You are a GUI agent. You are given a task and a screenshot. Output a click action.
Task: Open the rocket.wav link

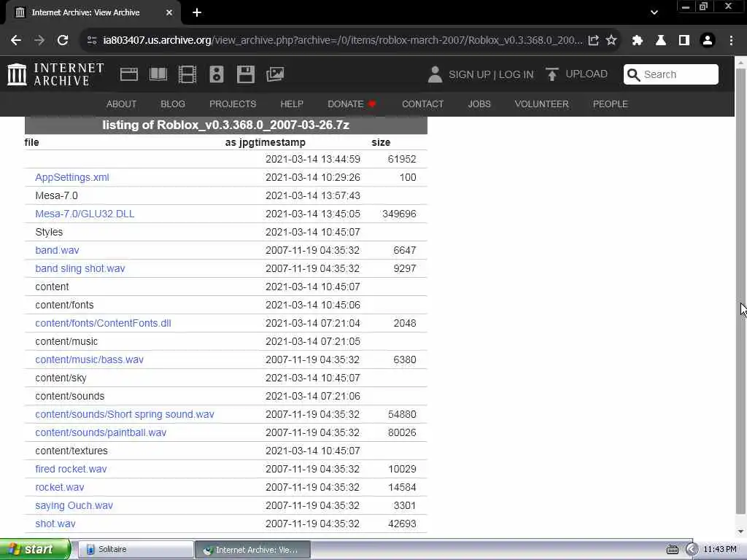[x=60, y=487]
